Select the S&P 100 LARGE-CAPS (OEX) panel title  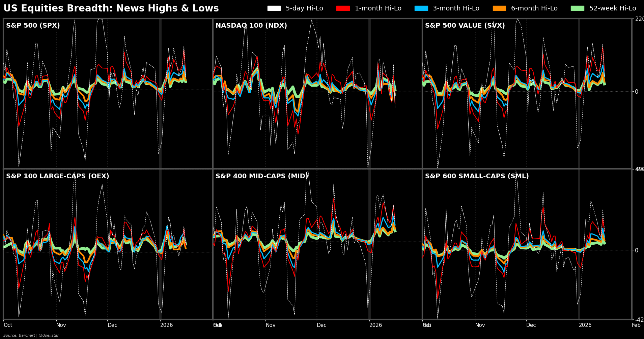pyautogui.click(x=58, y=177)
